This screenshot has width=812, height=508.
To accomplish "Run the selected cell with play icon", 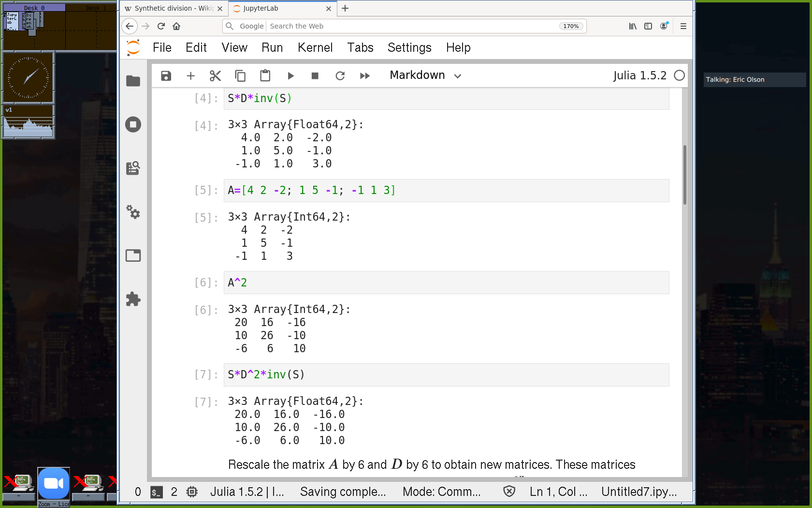I will click(x=290, y=75).
